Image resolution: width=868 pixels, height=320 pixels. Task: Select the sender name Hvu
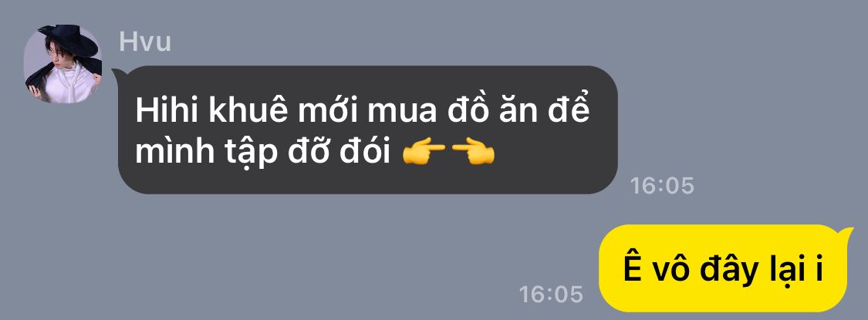click(145, 42)
